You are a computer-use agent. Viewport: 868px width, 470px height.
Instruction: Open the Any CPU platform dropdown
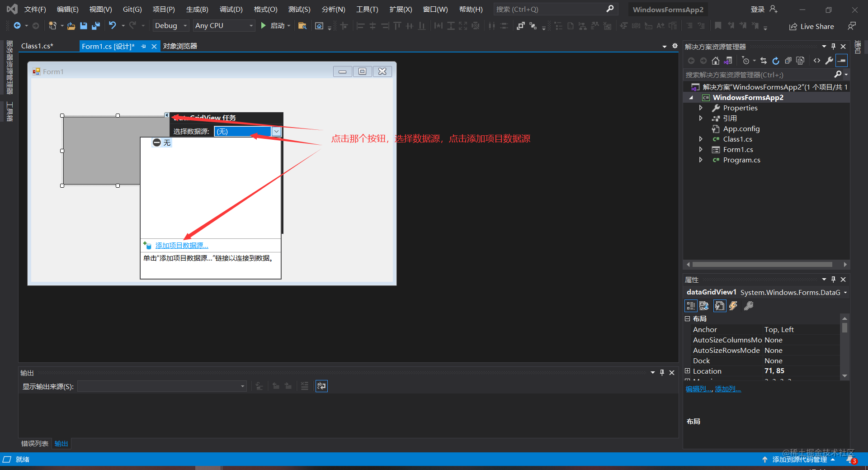(224, 26)
